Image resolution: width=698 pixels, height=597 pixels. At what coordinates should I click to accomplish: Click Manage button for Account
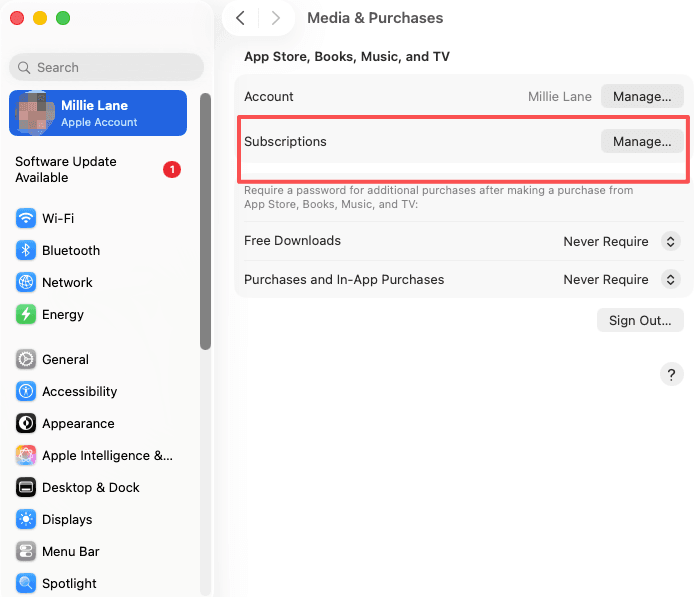[642, 97]
